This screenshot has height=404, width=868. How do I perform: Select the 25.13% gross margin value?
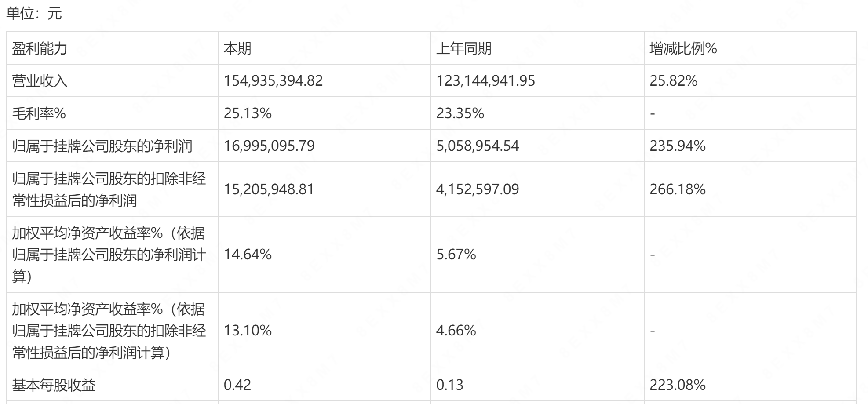pyautogui.click(x=248, y=113)
